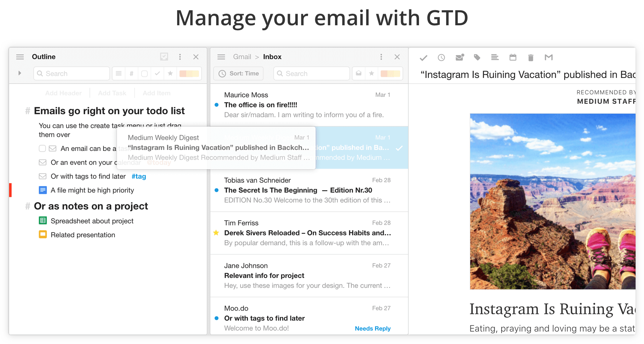Open the Outline pane hamburger menu
The image size is (644, 344).
(x=20, y=57)
